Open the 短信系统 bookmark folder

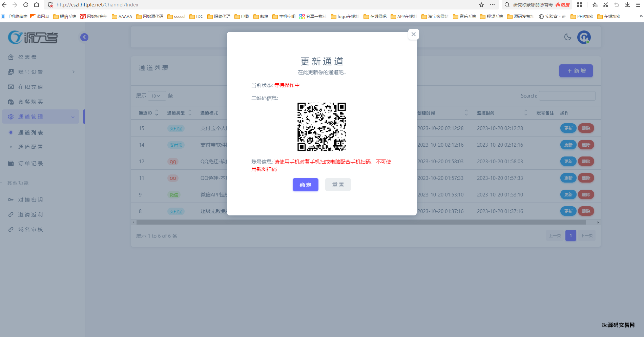pyautogui.click(x=65, y=16)
